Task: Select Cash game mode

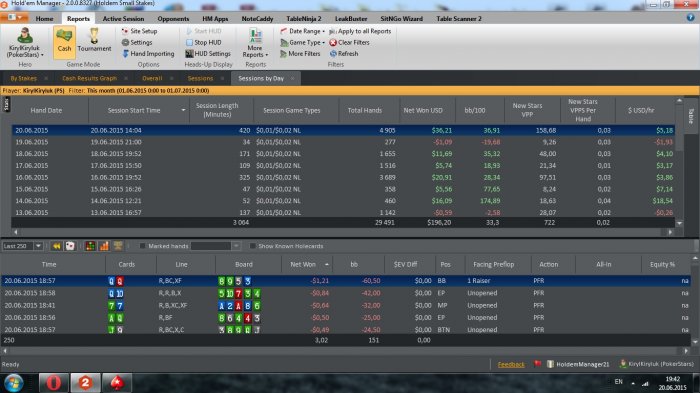Action: 64,42
